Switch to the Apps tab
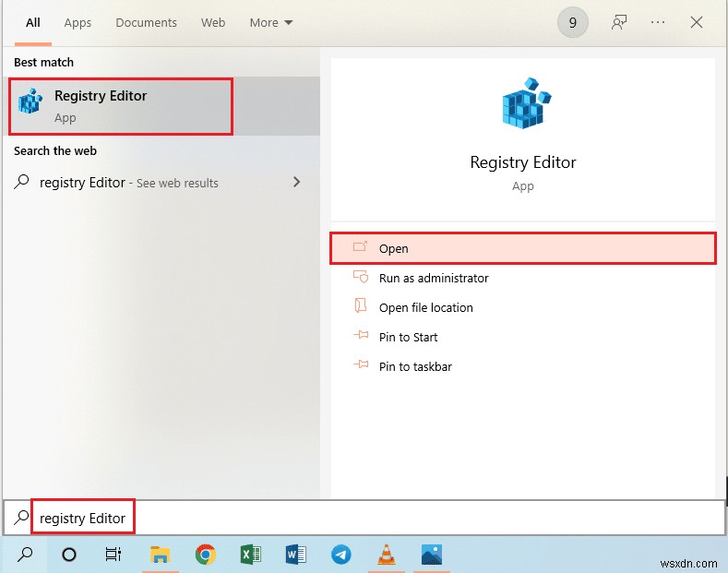The width and height of the screenshot is (728, 573). coord(78,23)
